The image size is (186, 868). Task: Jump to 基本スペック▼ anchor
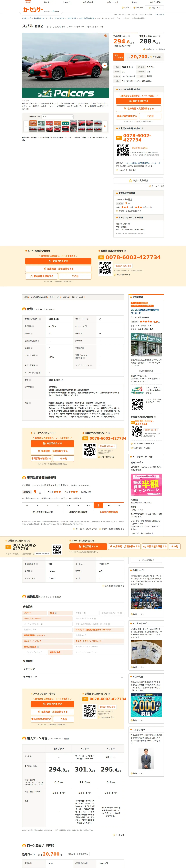[x=55, y=297]
